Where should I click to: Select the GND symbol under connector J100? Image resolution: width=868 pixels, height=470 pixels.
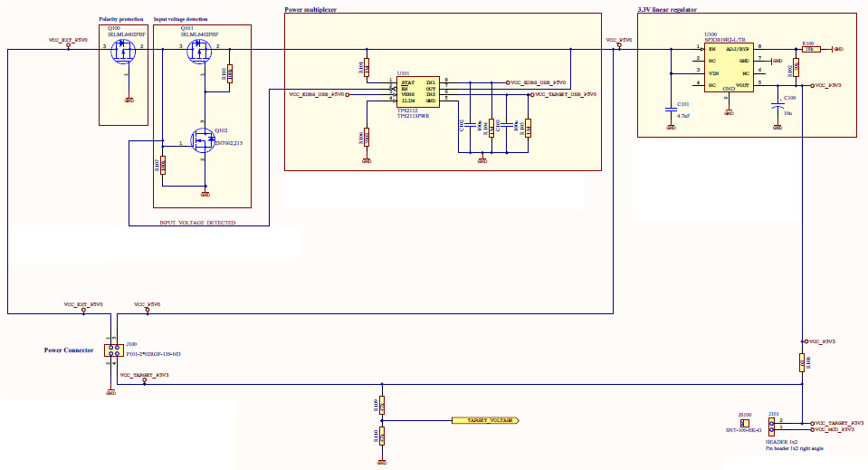[110, 392]
